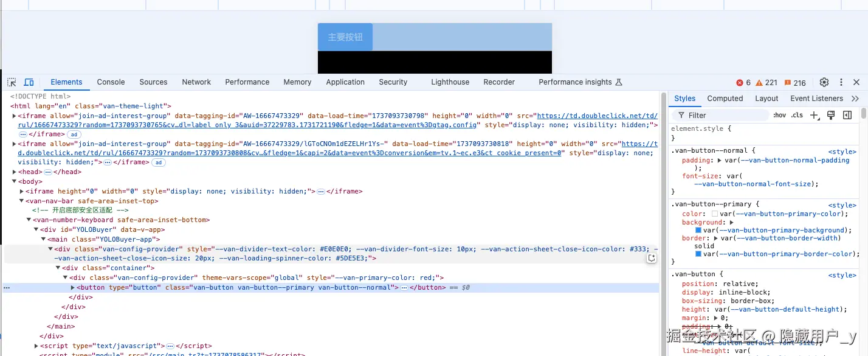Screen dimensions: 868x356
Task: Expand the first doubleclick iframe node
Action: (14, 116)
